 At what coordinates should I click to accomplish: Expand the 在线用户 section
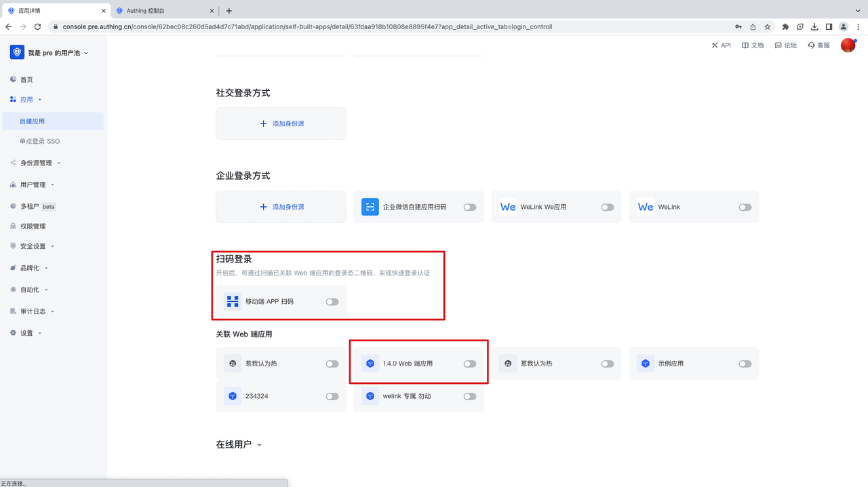[259, 445]
